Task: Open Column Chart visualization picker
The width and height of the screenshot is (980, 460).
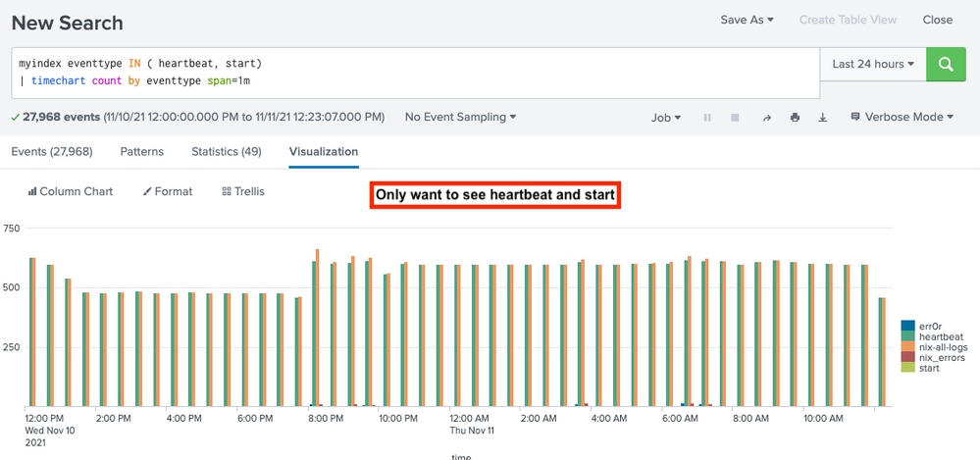Action: [71, 191]
